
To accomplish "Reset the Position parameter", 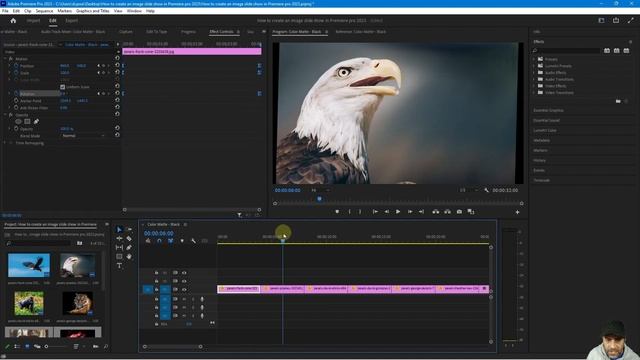I will [x=117, y=65].
